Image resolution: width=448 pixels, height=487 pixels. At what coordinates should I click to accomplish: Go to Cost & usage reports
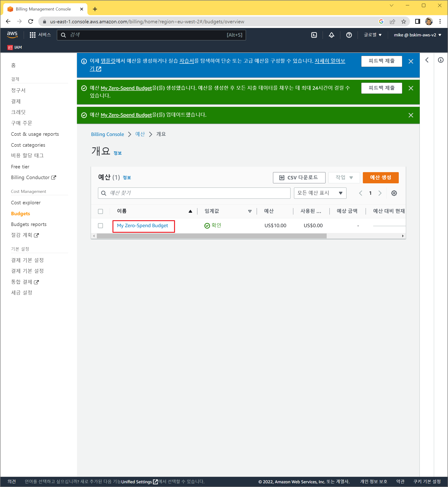click(x=35, y=134)
